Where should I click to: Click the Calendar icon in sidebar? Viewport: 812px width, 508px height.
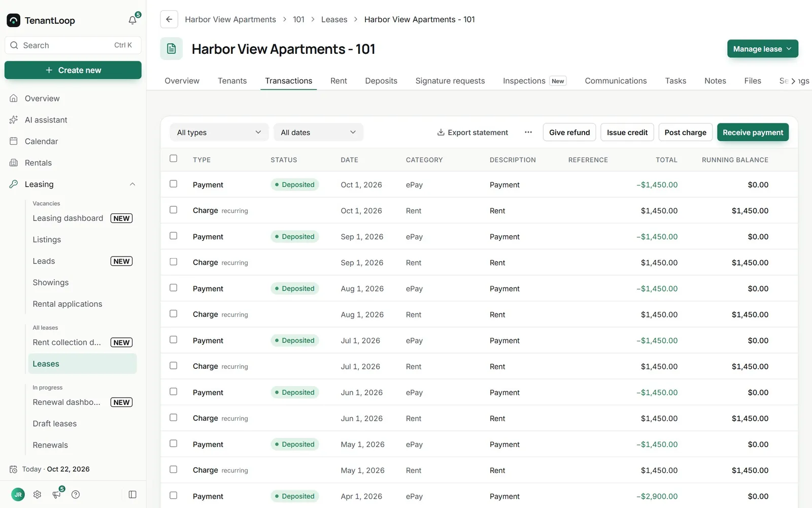point(14,141)
